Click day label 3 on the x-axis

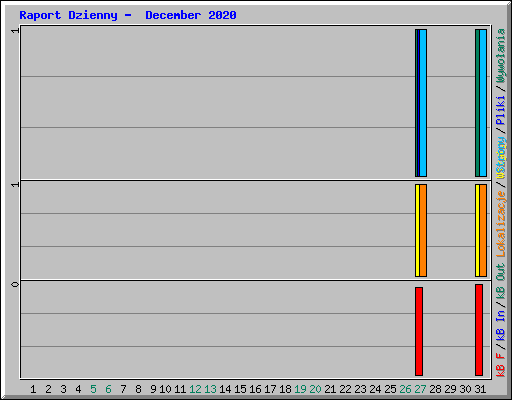[63, 389]
